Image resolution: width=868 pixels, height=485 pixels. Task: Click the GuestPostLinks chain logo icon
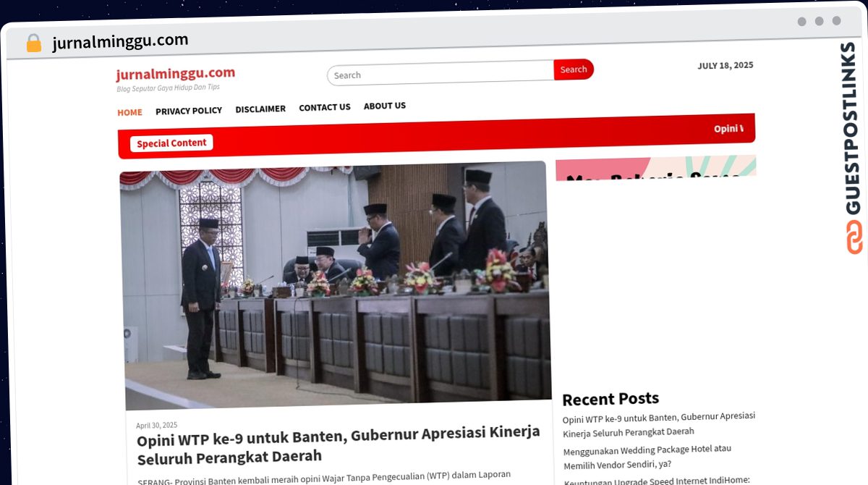pos(854,237)
